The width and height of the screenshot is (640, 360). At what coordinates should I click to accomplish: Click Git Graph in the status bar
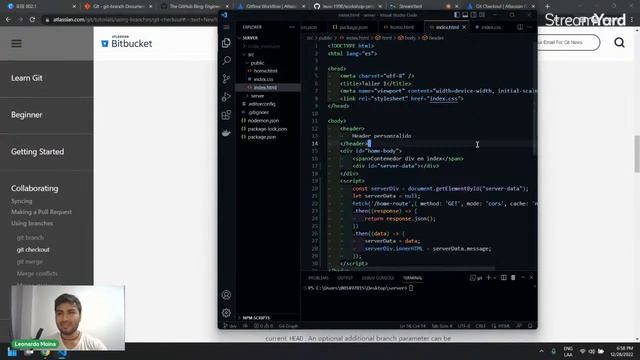click(288, 326)
